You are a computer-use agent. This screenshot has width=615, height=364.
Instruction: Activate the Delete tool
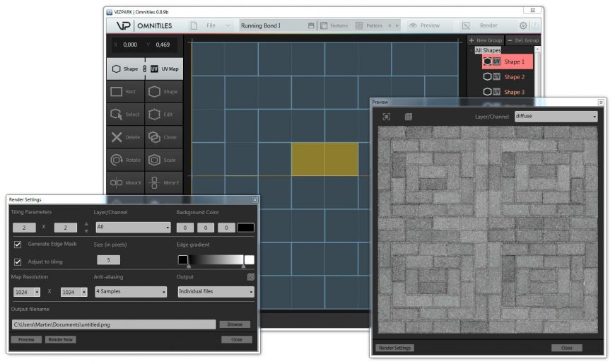124,137
